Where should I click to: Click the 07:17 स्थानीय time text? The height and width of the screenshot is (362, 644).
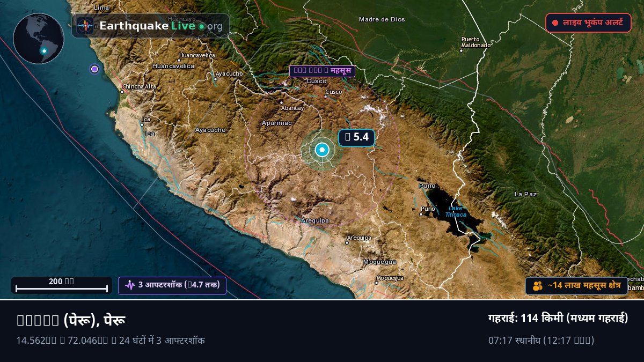point(541,340)
